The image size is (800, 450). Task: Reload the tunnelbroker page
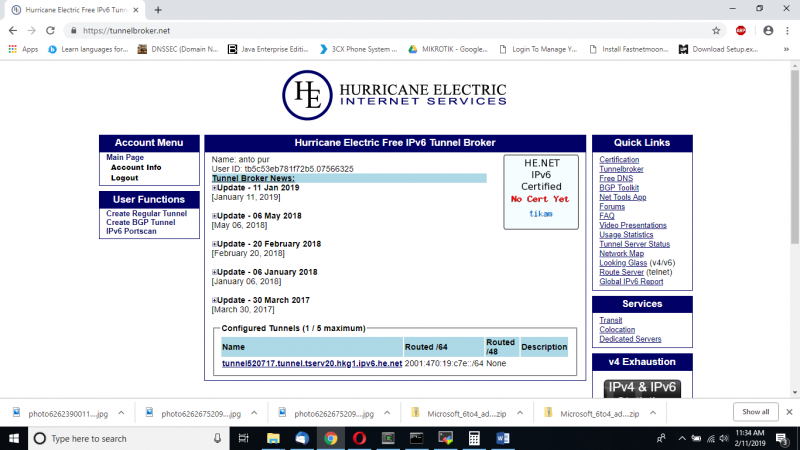click(50, 31)
